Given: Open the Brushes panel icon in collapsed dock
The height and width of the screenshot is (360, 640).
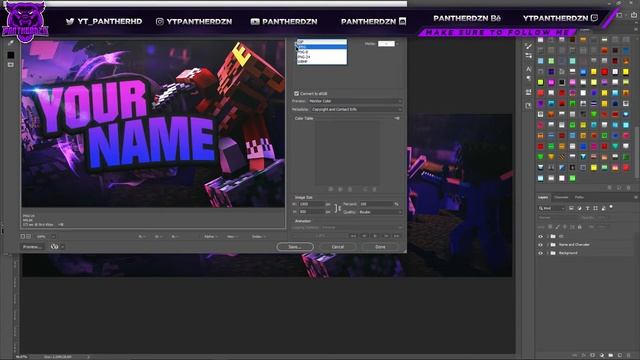Looking at the screenshot, I should (529, 46).
